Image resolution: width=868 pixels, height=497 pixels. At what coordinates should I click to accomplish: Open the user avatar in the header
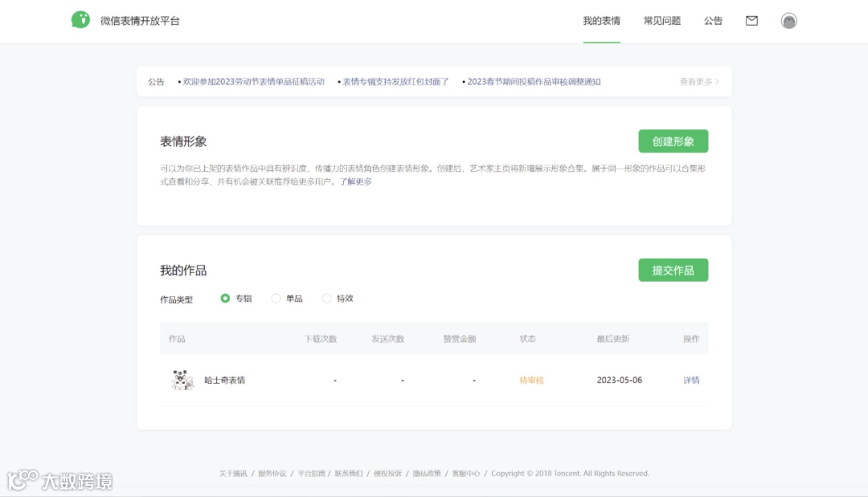coord(788,21)
